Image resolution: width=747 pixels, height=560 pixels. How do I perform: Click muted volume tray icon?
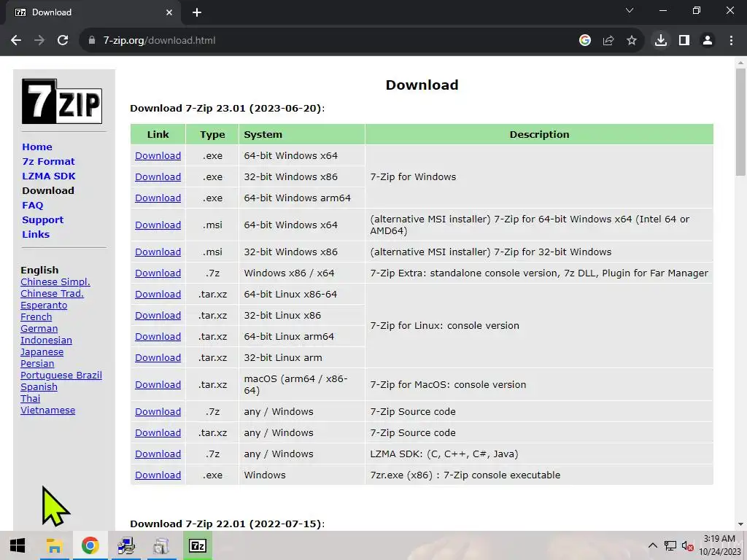(687, 545)
